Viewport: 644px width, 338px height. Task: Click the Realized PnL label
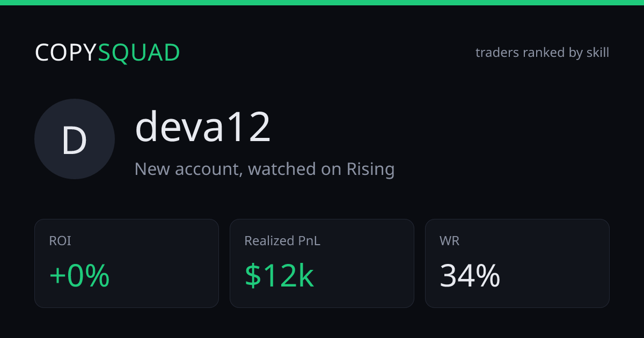pyautogui.click(x=282, y=241)
